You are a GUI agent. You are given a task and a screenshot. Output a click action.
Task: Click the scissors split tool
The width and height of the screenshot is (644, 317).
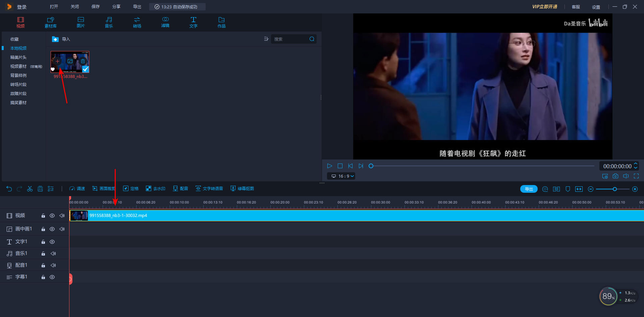tap(30, 189)
